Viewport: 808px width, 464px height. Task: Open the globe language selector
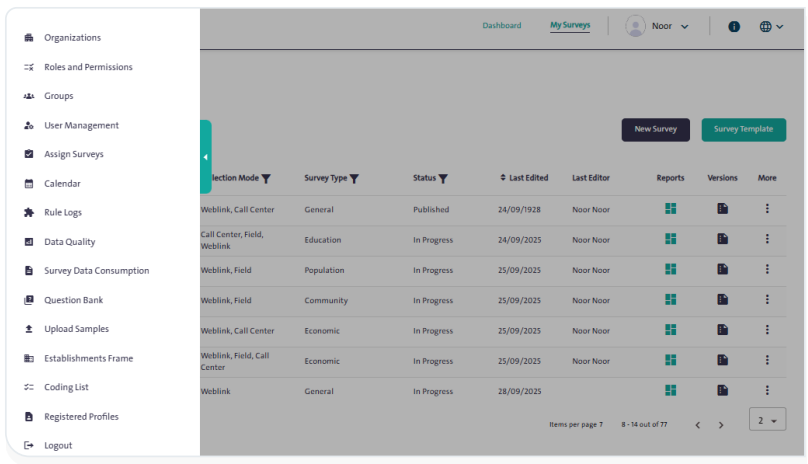[771, 26]
